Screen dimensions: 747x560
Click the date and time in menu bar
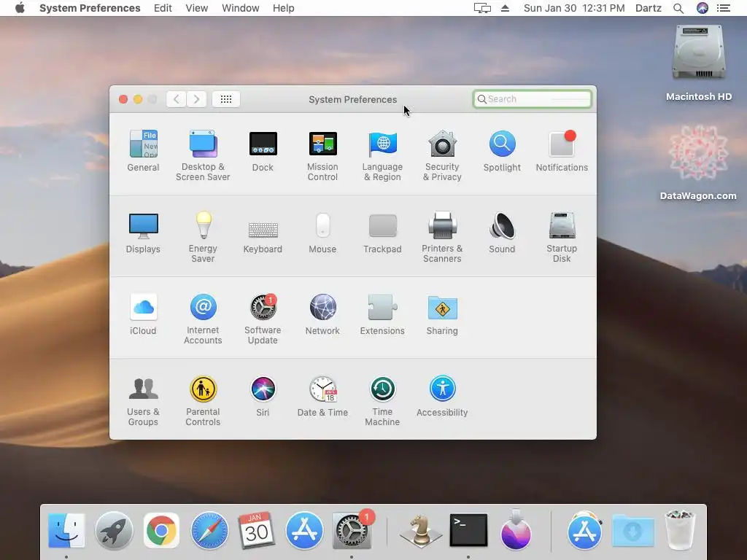pyautogui.click(x=574, y=8)
